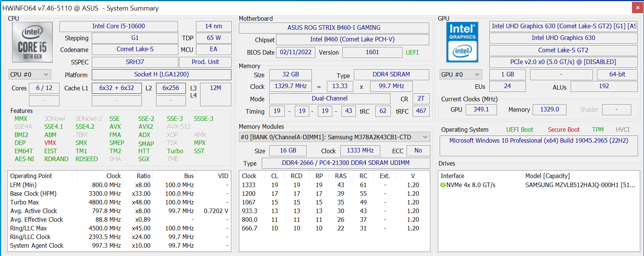
Task: Close the System Summary window
Action: pos(638,8)
